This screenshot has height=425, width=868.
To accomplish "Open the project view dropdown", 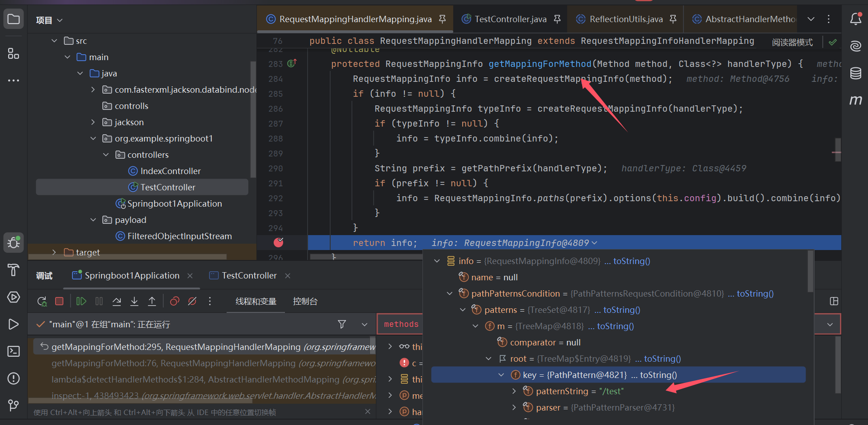I will (49, 20).
